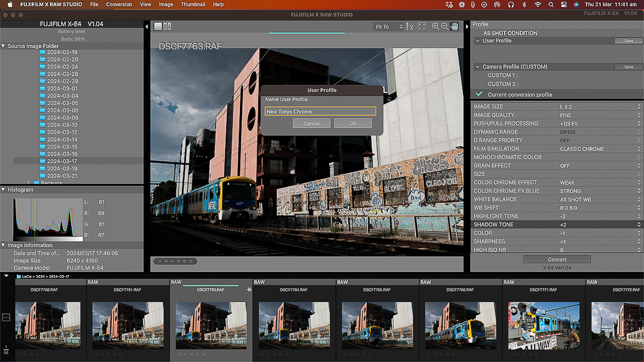The width and height of the screenshot is (644, 362).
Task: Collapse Camera Profile (CUSTOM) section
Action: [x=477, y=67]
